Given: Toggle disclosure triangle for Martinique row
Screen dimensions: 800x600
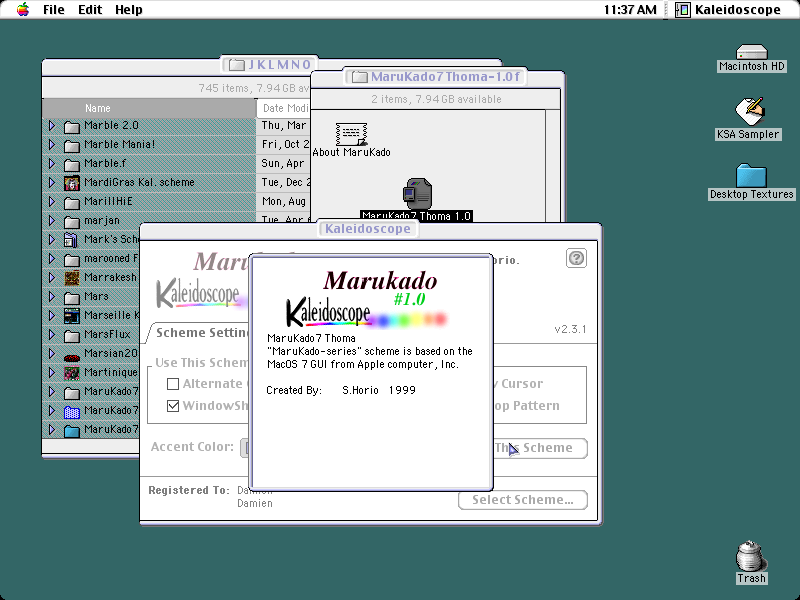Looking at the screenshot, I should [x=52, y=372].
